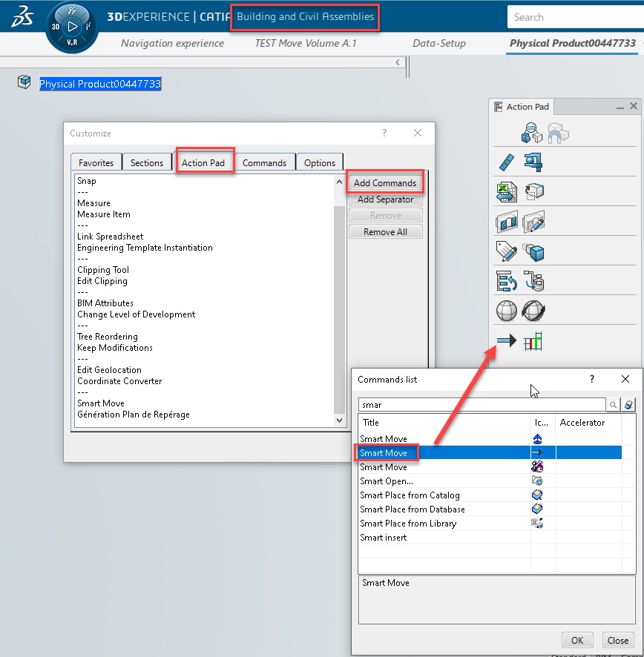
Task: Click the Keep Modifications icon
Action: tap(533, 281)
